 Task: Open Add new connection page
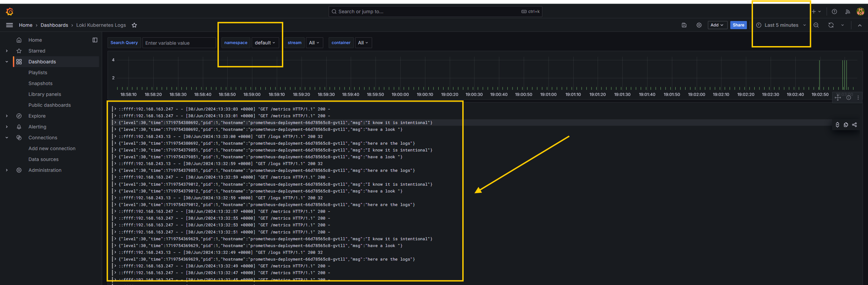pyautogui.click(x=52, y=148)
